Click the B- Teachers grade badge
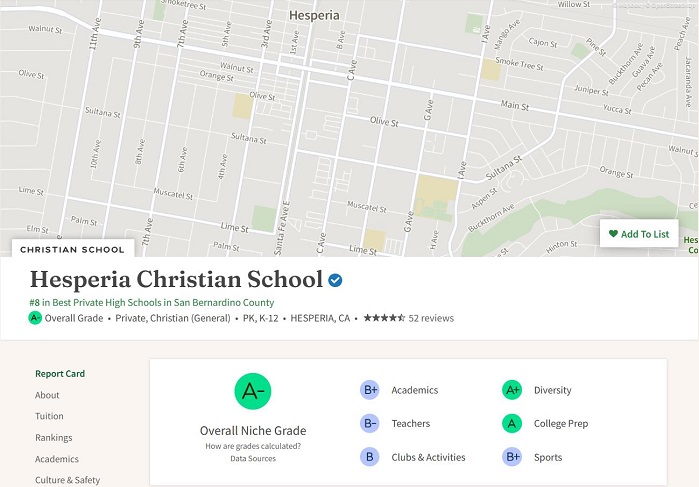This screenshot has height=487, width=699. (370, 423)
